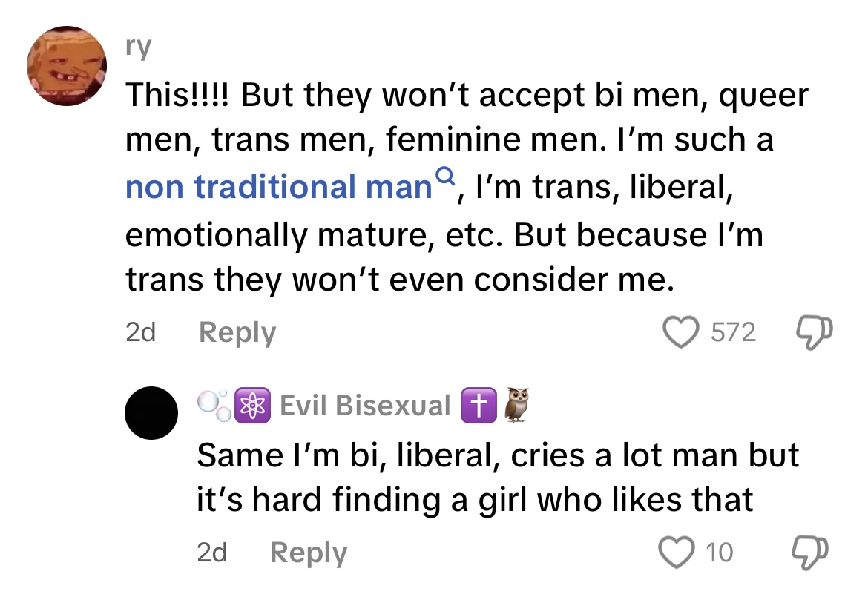Like Evil Bisexual's reply with heart icon
This screenshot has height=597, width=868.
(x=676, y=553)
